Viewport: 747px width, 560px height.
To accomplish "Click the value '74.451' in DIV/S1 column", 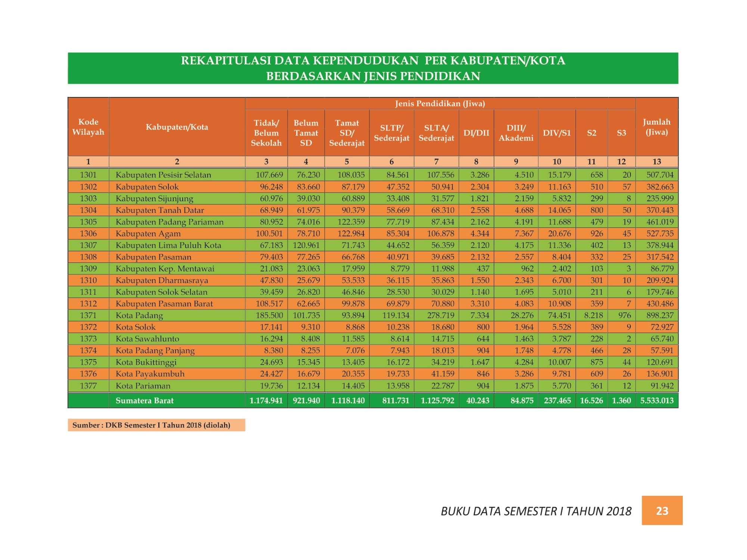I will (560, 315).
